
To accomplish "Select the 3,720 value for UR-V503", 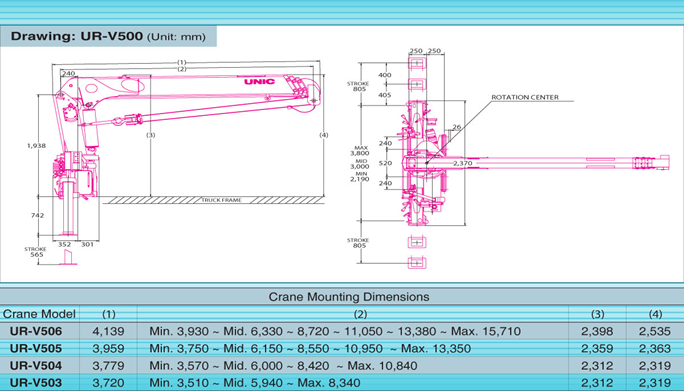I will click(108, 383).
